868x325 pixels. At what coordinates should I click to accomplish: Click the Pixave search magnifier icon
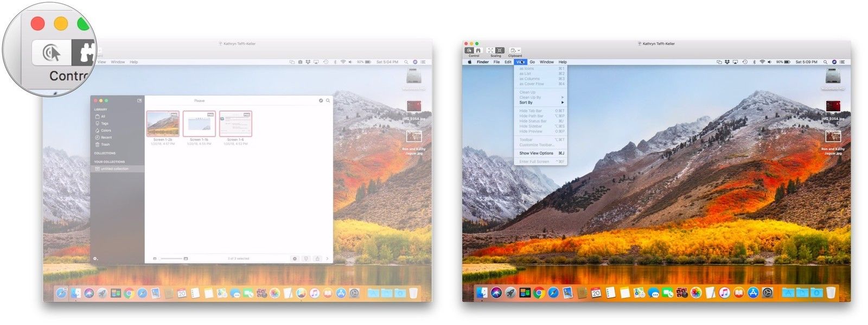tap(328, 101)
